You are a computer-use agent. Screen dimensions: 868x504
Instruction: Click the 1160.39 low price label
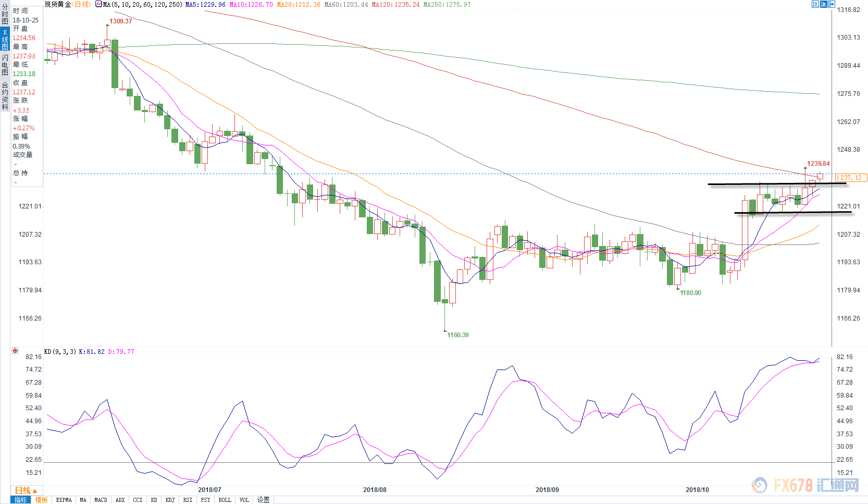[x=457, y=335]
